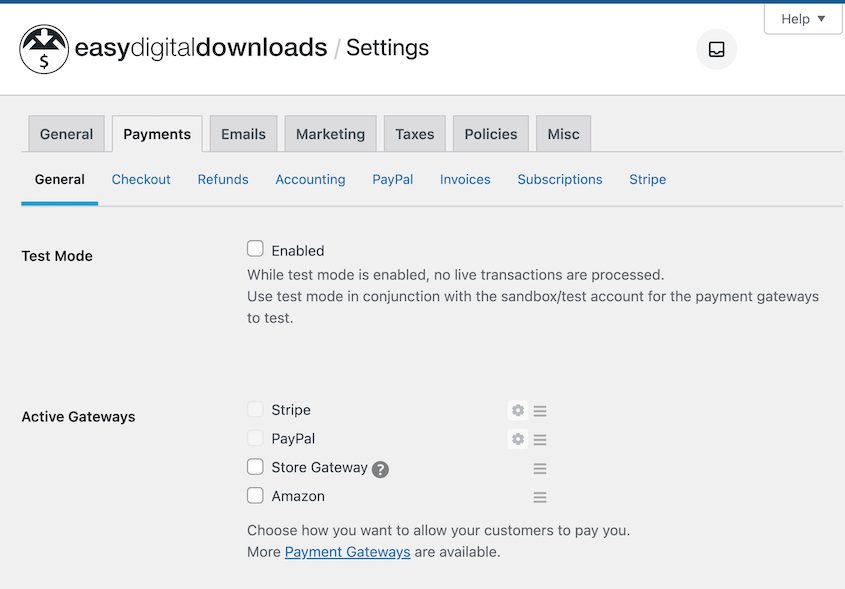Click the Settings page title
This screenshot has height=589, width=845.
click(x=387, y=47)
